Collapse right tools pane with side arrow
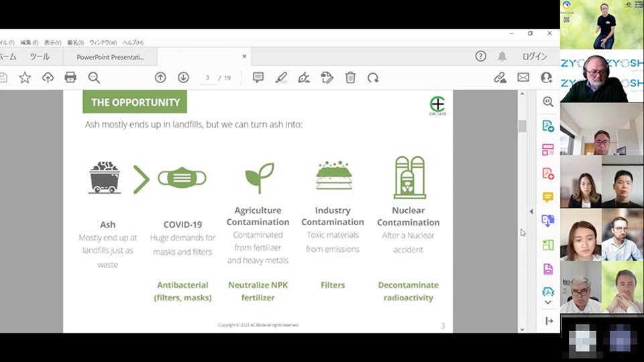The image size is (644, 362). 531,212
